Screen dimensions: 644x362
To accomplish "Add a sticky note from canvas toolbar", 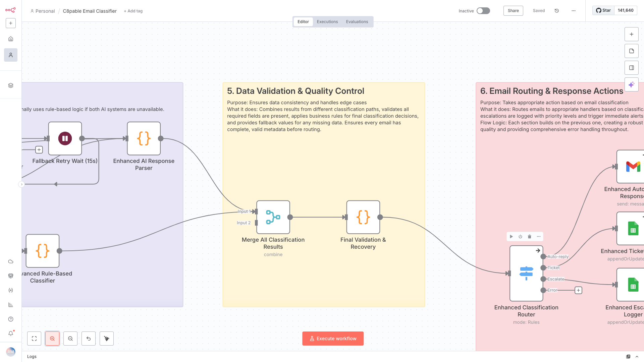I will click(632, 51).
